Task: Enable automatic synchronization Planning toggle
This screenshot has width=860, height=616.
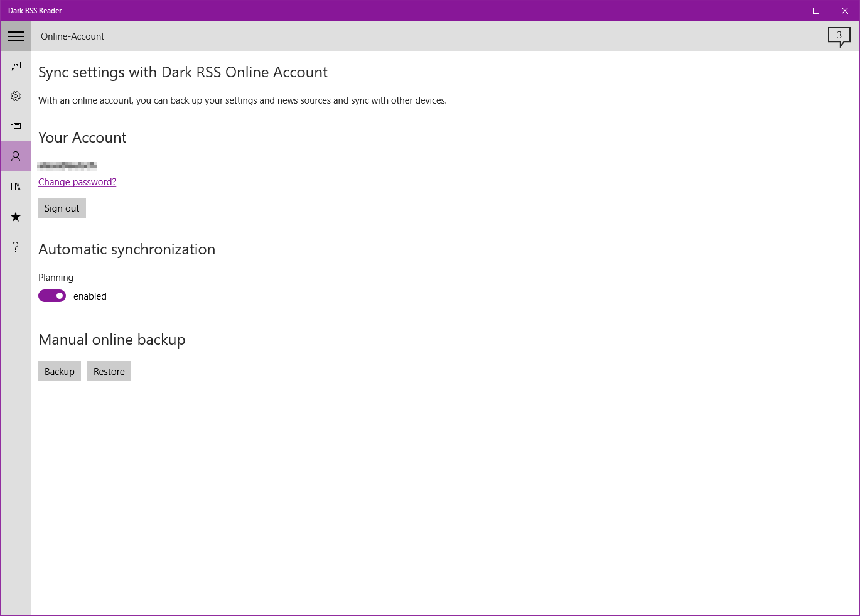Action: (x=52, y=295)
